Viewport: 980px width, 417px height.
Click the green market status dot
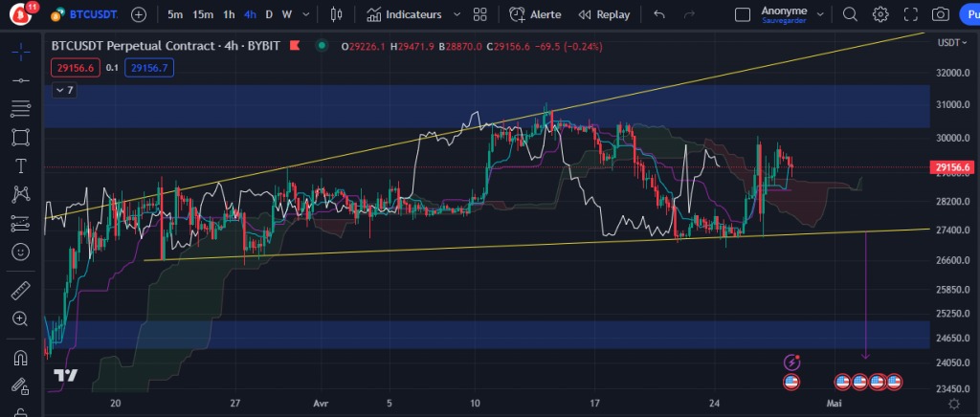point(322,46)
